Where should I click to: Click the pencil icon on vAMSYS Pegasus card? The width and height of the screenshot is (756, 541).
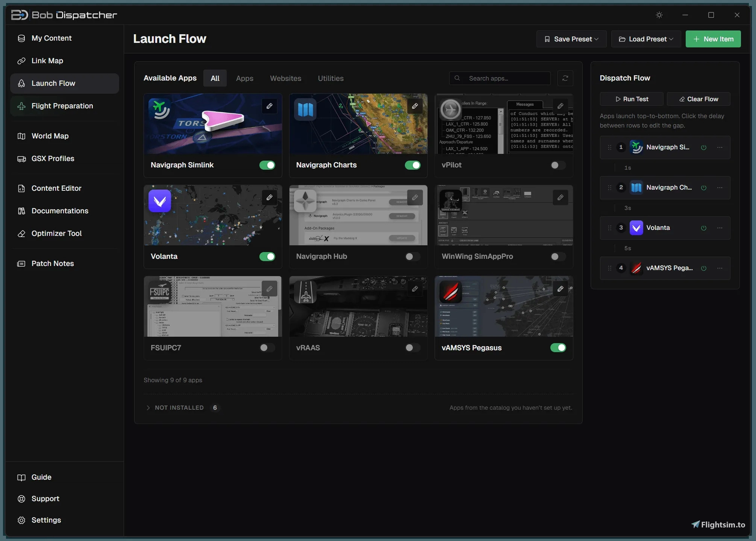[561, 289]
